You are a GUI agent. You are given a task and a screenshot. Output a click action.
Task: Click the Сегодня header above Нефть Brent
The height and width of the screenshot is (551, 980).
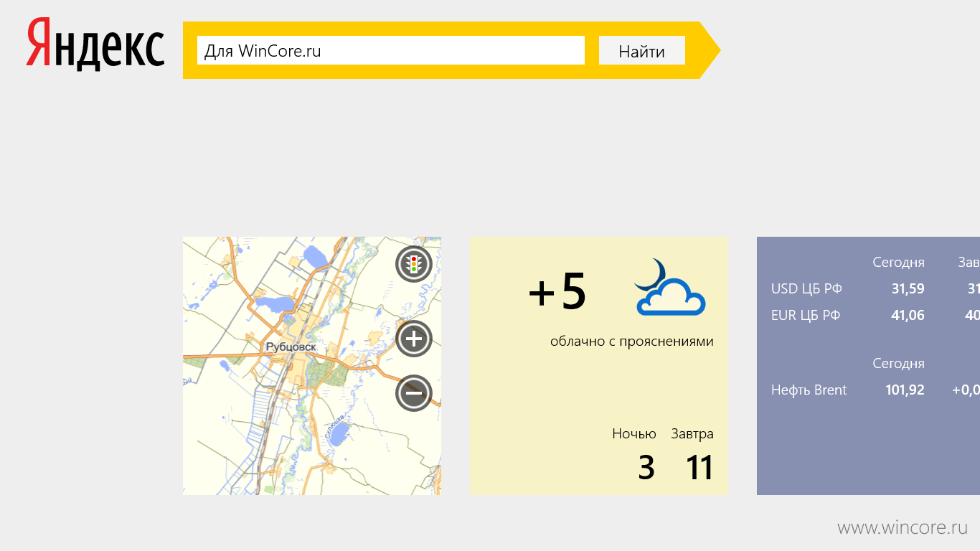pyautogui.click(x=899, y=364)
